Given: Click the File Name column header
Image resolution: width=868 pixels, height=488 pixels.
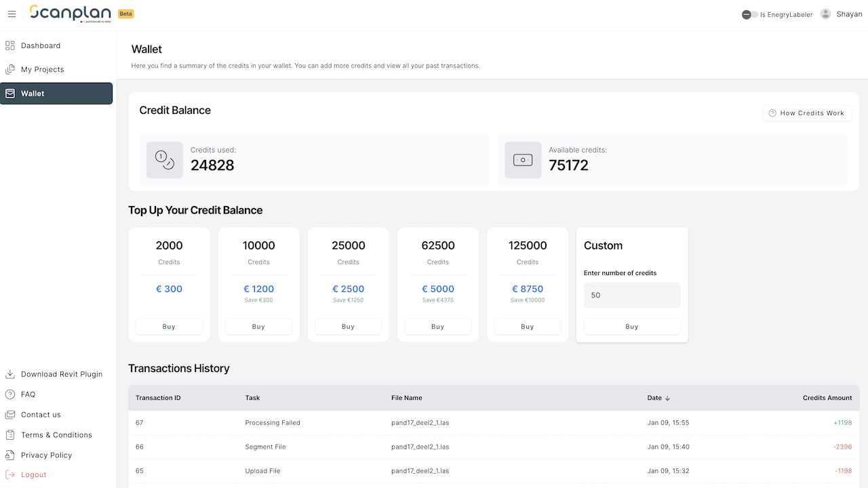Looking at the screenshot, I should [407, 398].
